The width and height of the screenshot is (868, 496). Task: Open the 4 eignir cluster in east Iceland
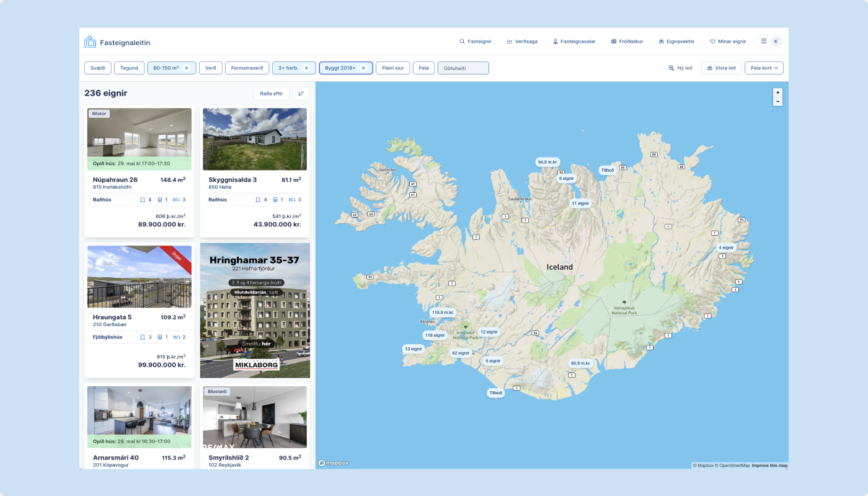[x=726, y=247]
